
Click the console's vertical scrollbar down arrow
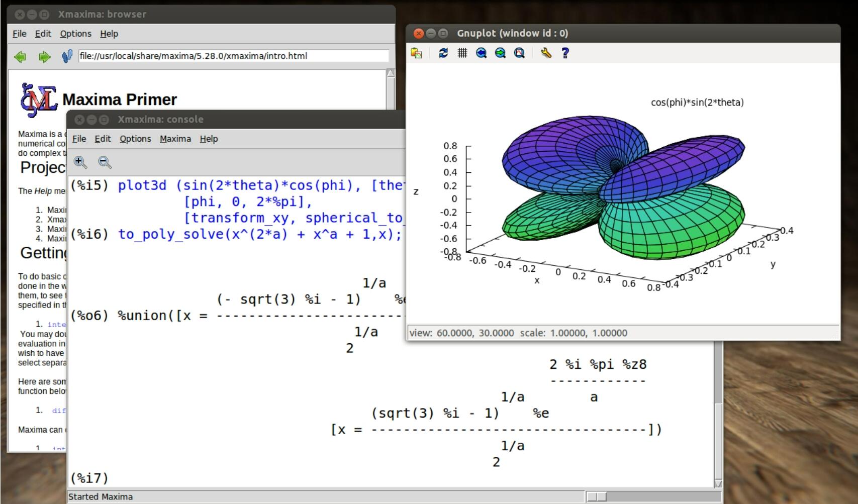coord(718,483)
